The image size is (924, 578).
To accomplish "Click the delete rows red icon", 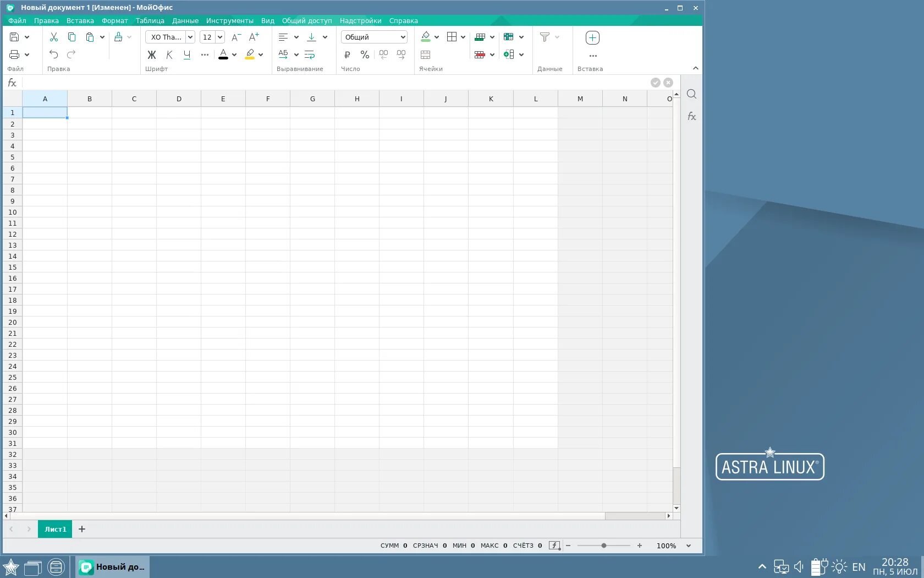I will tap(480, 54).
